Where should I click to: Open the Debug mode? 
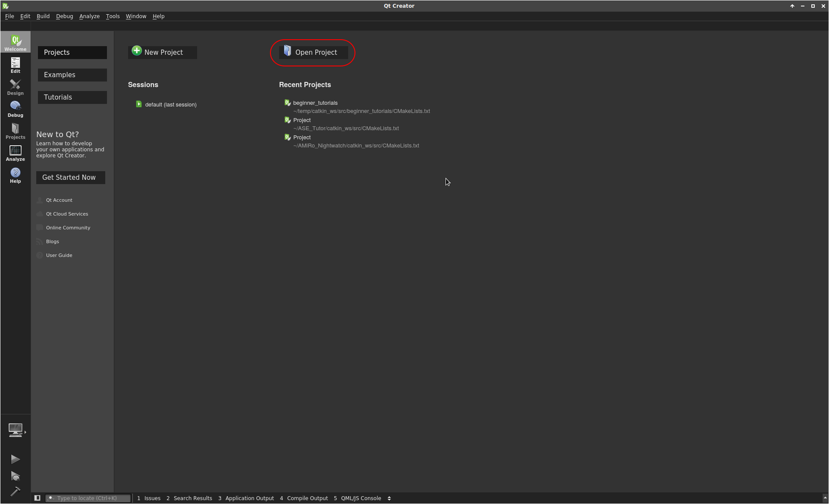(x=16, y=109)
